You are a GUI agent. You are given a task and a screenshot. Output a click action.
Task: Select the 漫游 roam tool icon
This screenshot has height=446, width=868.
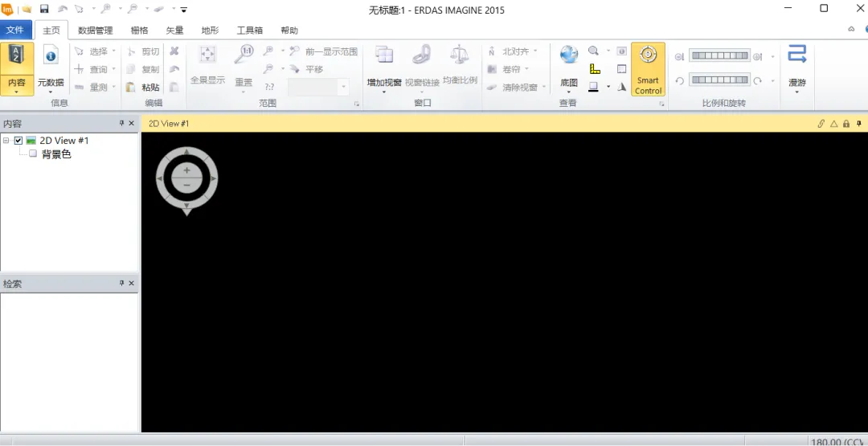click(797, 54)
